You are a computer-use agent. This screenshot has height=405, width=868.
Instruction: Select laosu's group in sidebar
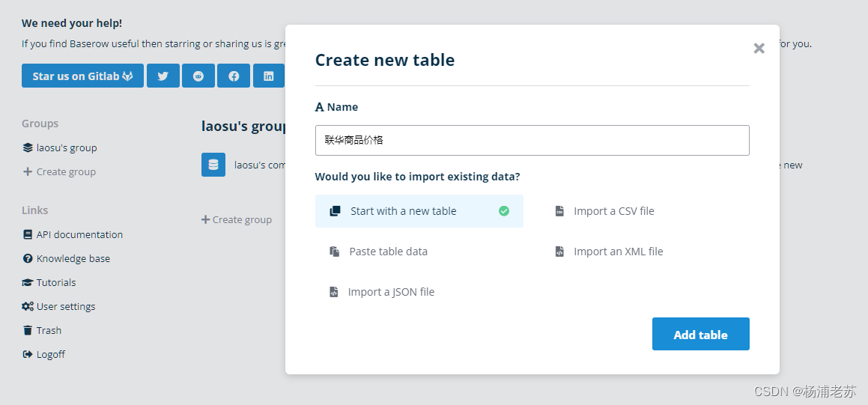pyautogui.click(x=67, y=147)
